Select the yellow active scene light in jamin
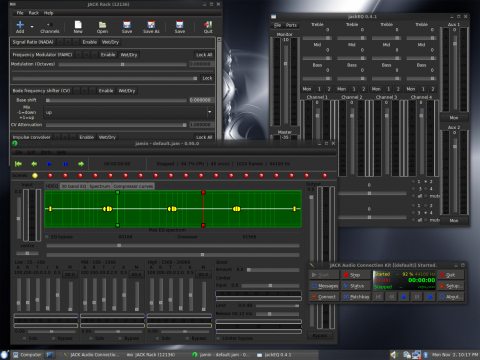This screenshot has width=480, height=360. pyautogui.click(x=35, y=175)
